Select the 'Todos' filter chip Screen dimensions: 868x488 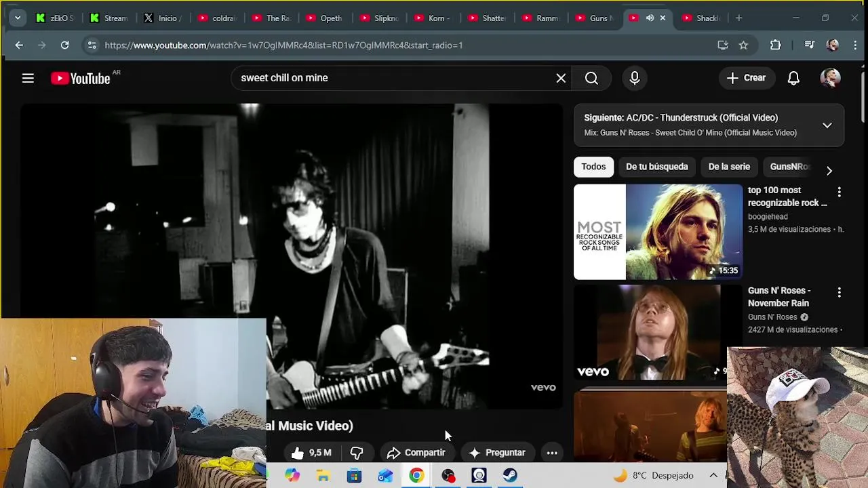(593, 167)
